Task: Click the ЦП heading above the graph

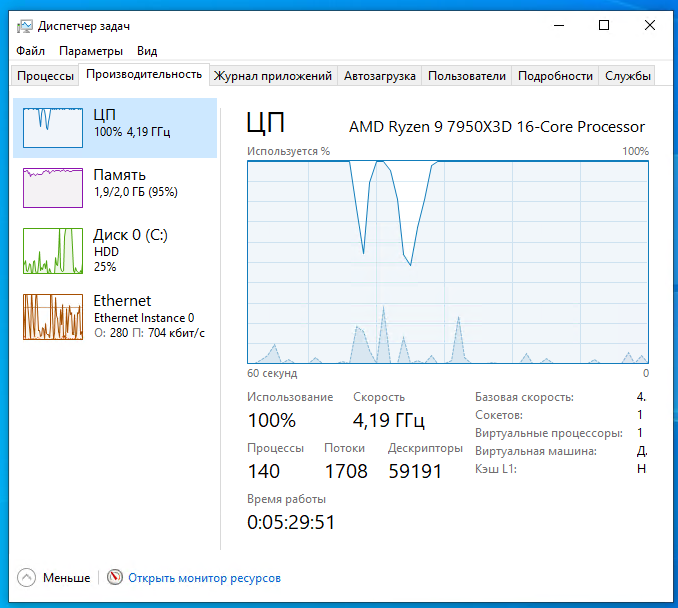Action: [265, 122]
